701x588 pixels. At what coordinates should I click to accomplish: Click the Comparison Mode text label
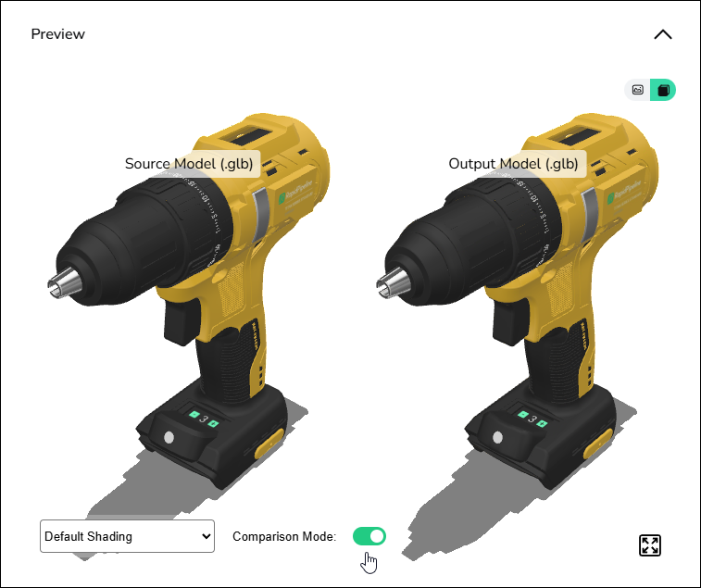284,536
